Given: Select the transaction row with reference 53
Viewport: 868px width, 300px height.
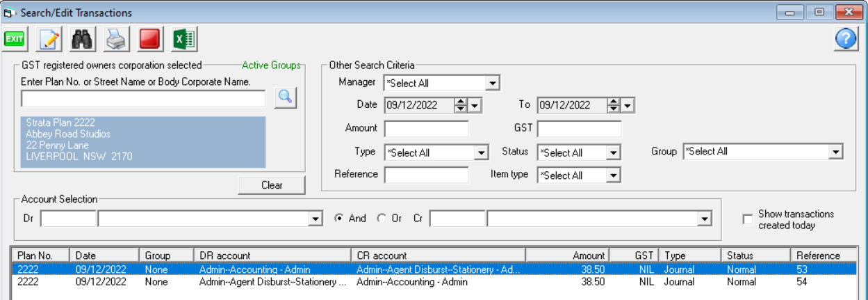Looking at the screenshot, I should pos(435,269).
